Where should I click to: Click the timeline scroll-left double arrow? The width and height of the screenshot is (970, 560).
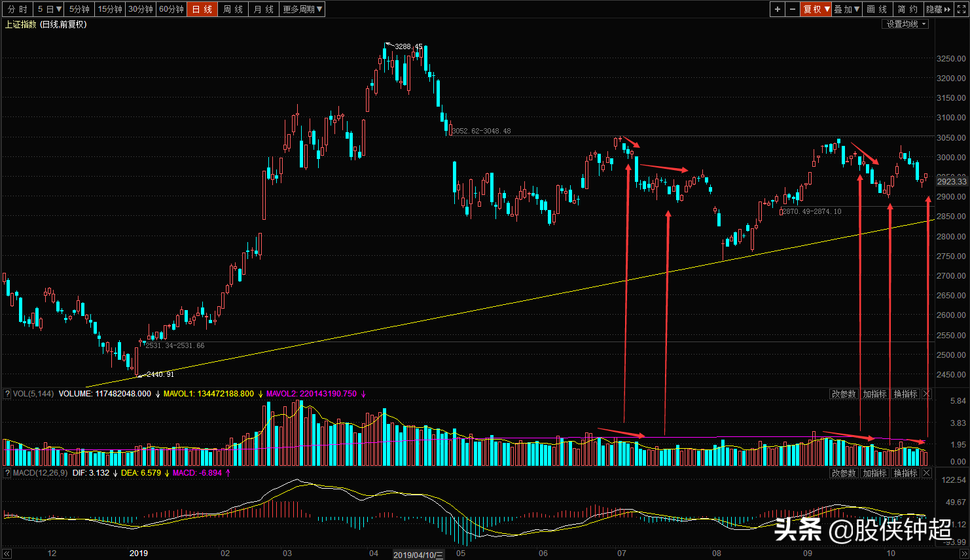click(7, 554)
